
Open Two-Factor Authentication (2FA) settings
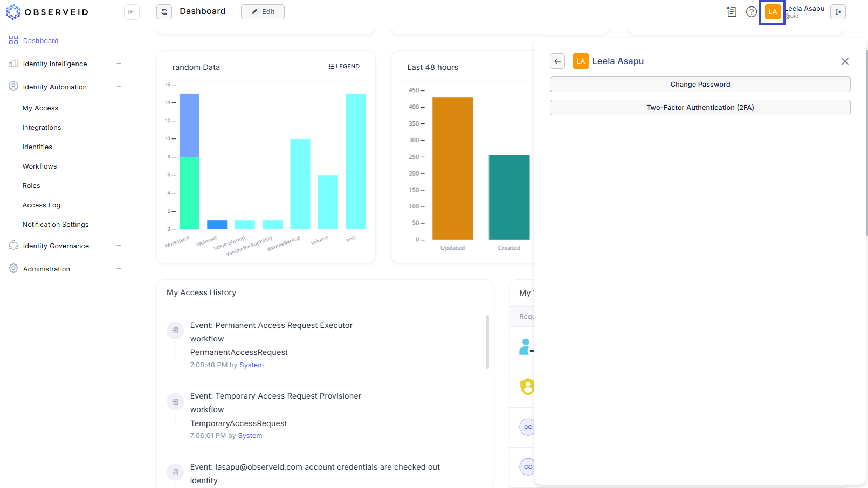(700, 108)
